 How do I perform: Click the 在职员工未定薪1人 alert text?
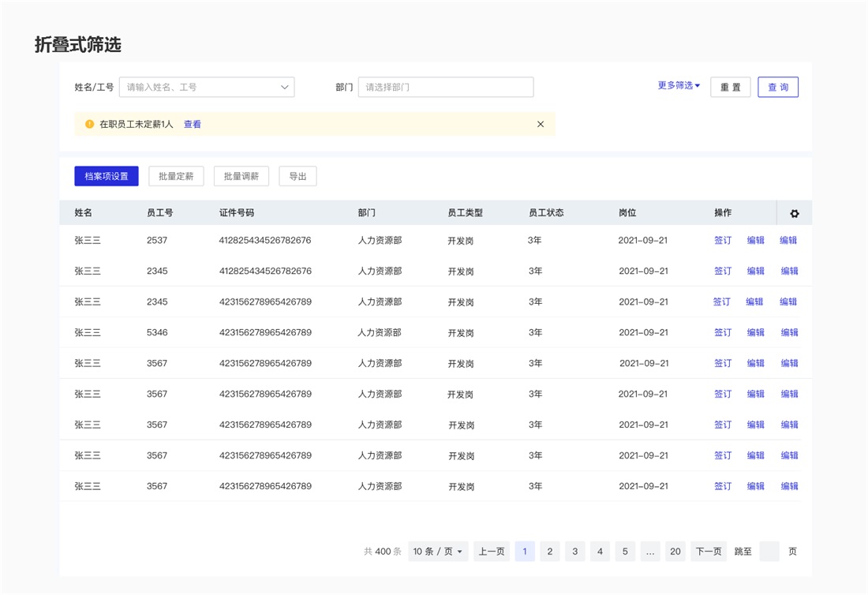click(x=137, y=124)
